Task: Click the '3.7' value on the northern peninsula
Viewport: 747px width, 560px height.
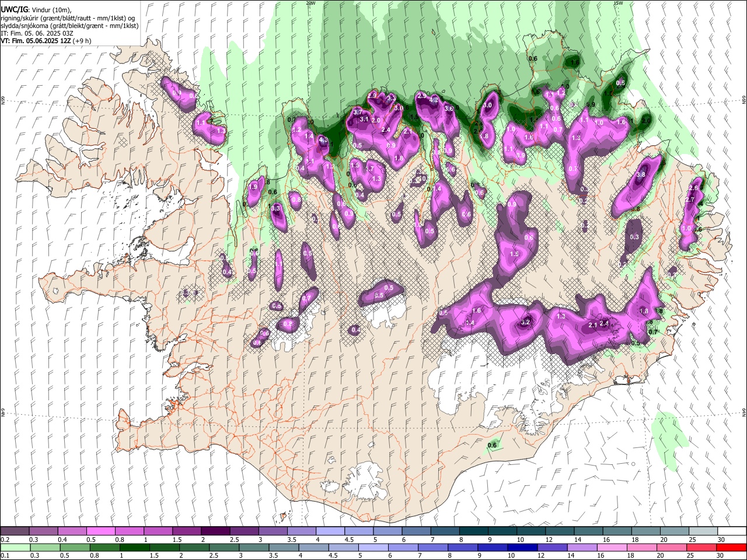Action: tap(358, 111)
